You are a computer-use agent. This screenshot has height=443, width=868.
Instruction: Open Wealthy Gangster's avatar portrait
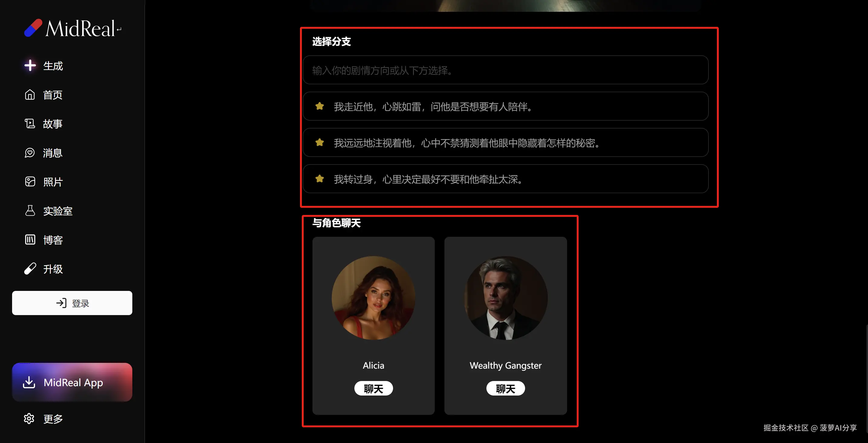[x=505, y=298]
